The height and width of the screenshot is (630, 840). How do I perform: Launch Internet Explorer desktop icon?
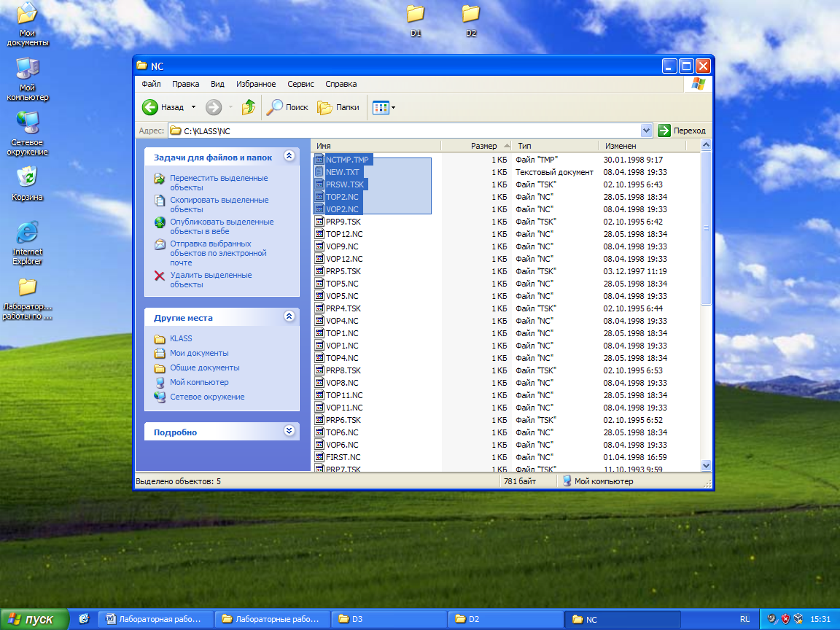27,243
